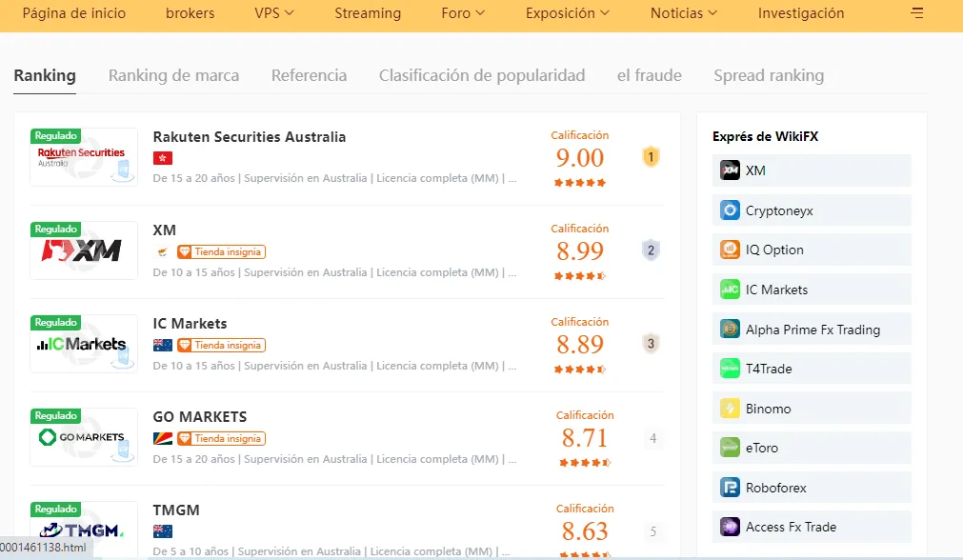Click the eToro sidebar icon
963x560 pixels.
(x=730, y=448)
